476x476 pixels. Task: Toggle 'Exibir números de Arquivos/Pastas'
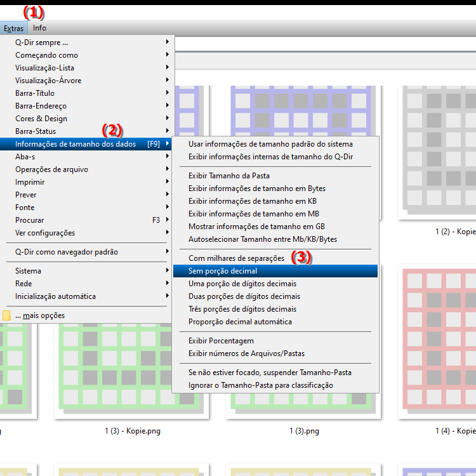(275, 354)
